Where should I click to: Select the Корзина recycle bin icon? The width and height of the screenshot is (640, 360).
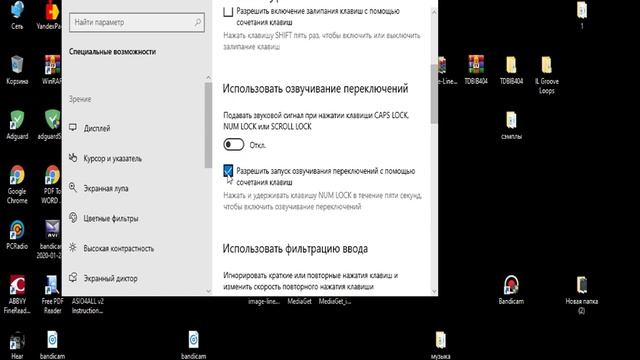pyautogui.click(x=17, y=69)
